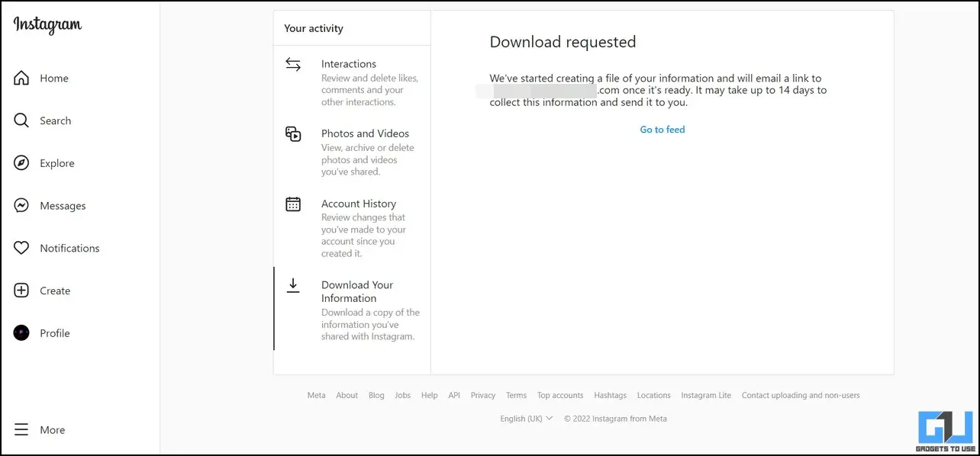This screenshot has height=456, width=980.
Task: Click the Interactions description text
Action: point(369,89)
